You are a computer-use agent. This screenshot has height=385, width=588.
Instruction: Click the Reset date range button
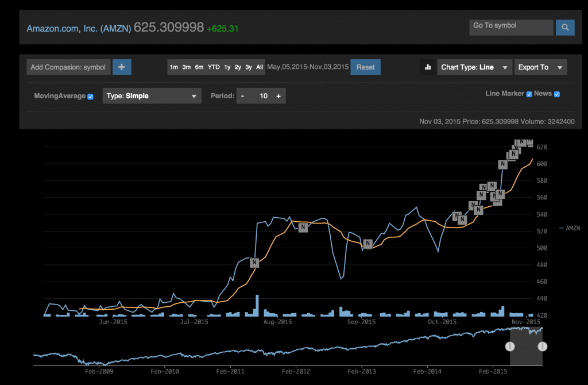(365, 67)
